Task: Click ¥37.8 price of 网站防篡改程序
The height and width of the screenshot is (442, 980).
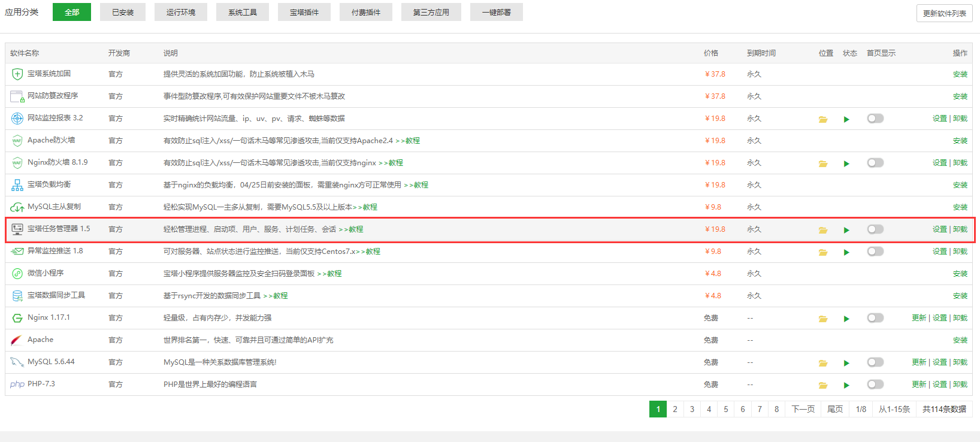Action: tap(715, 96)
